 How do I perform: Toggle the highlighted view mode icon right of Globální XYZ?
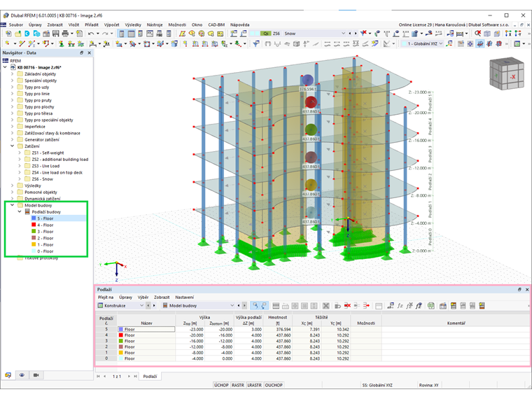click(479, 44)
